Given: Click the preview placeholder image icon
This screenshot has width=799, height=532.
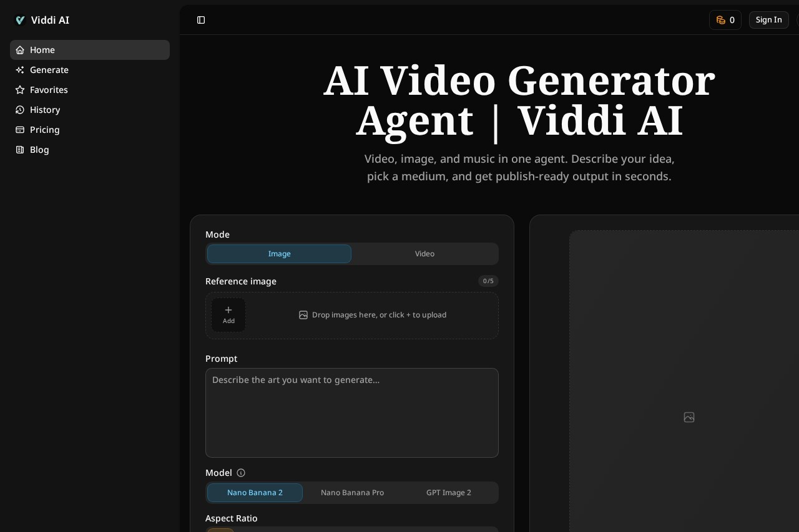Looking at the screenshot, I should click(689, 417).
